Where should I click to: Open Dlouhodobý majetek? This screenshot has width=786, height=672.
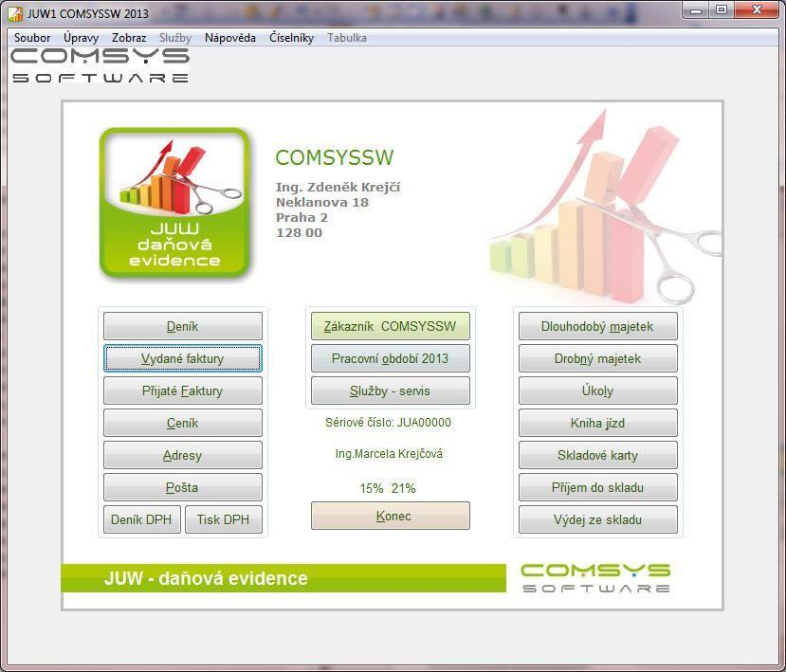[597, 326]
